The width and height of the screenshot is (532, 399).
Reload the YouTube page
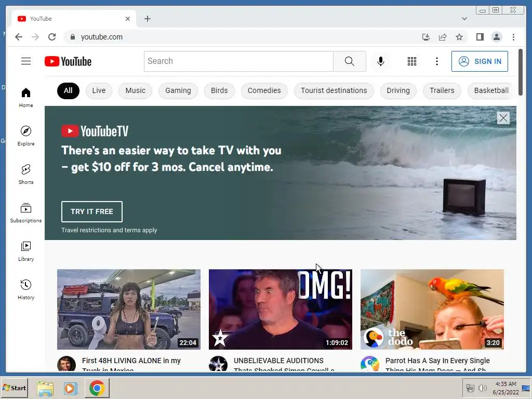coord(52,37)
